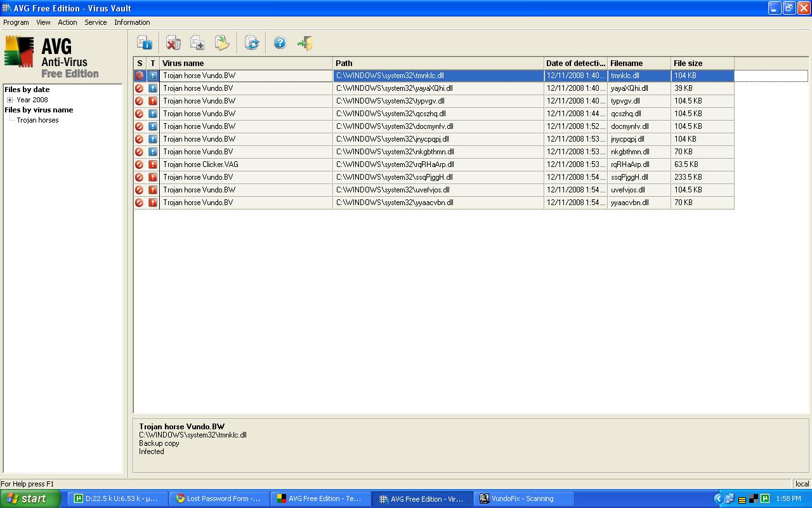
Task: Sort by the File size column header
Action: (702, 63)
